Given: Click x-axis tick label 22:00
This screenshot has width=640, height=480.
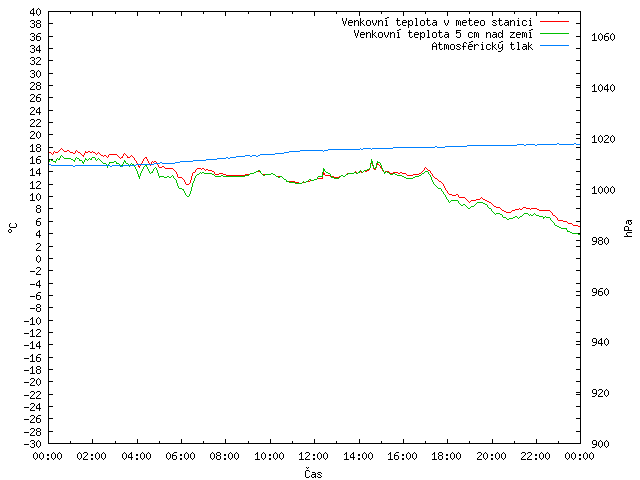Looking at the screenshot, I should tap(536, 456).
